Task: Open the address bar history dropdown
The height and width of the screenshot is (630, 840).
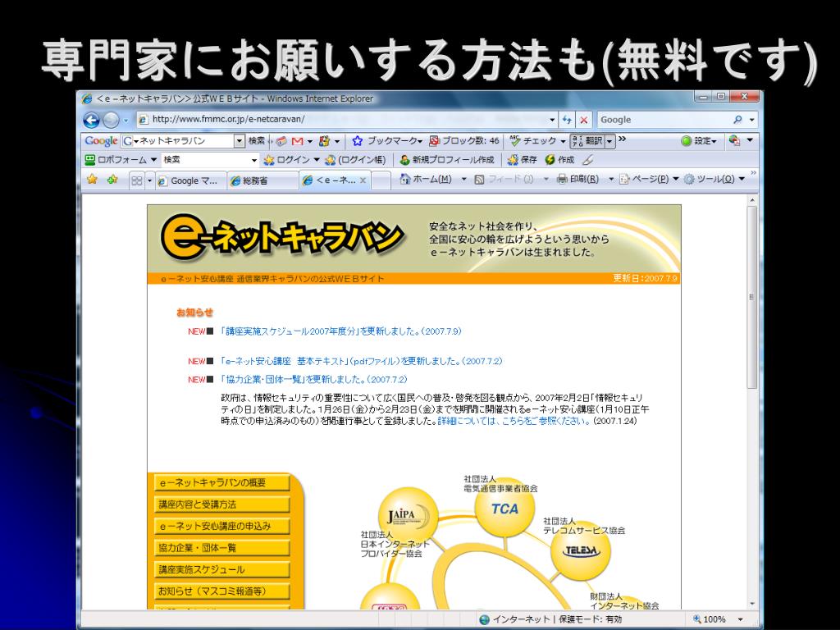Action: [552, 120]
